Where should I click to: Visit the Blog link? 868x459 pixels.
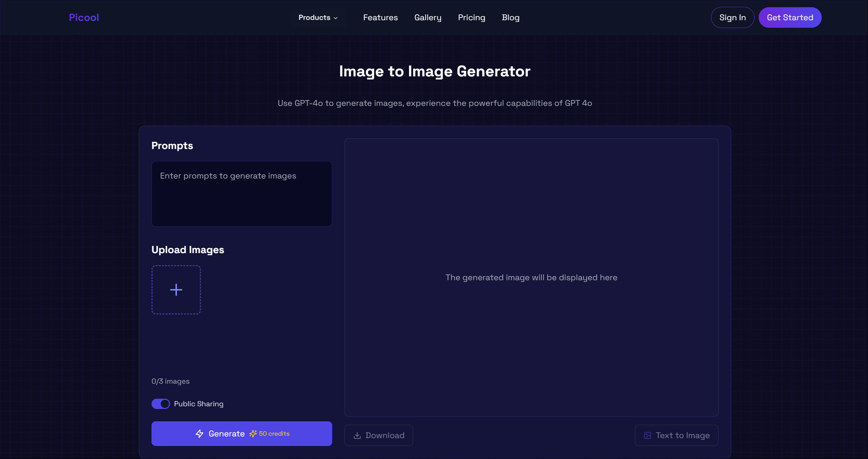tap(510, 17)
